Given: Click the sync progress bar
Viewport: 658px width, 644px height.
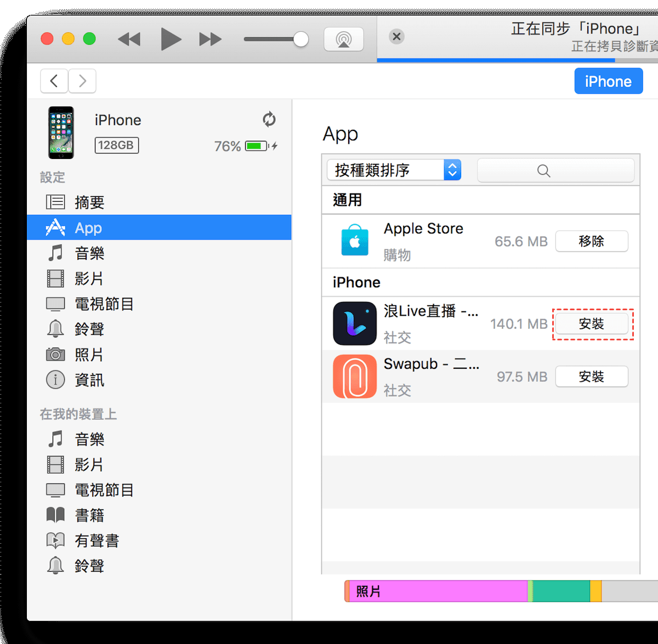Looking at the screenshot, I should pyautogui.click(x=518, y=60).
